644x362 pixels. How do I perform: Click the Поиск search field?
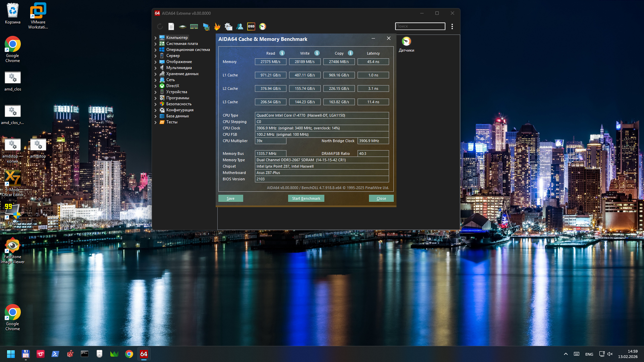[420, 26]
